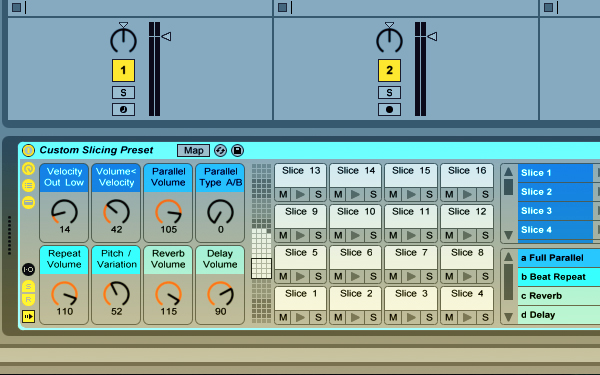
Task: Play the Slice 1 pad
Action: coord(300,317)
